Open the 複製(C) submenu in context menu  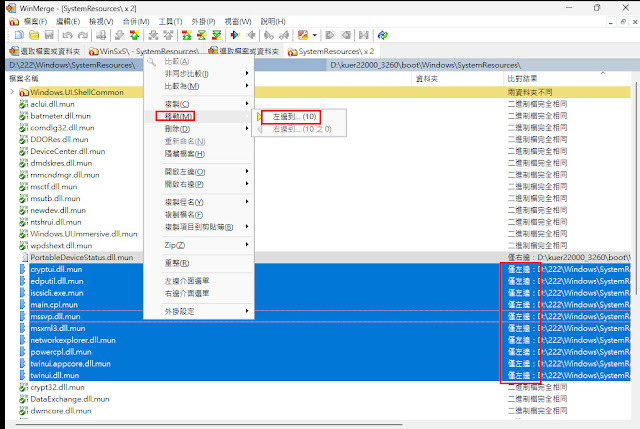pos(200,104)
